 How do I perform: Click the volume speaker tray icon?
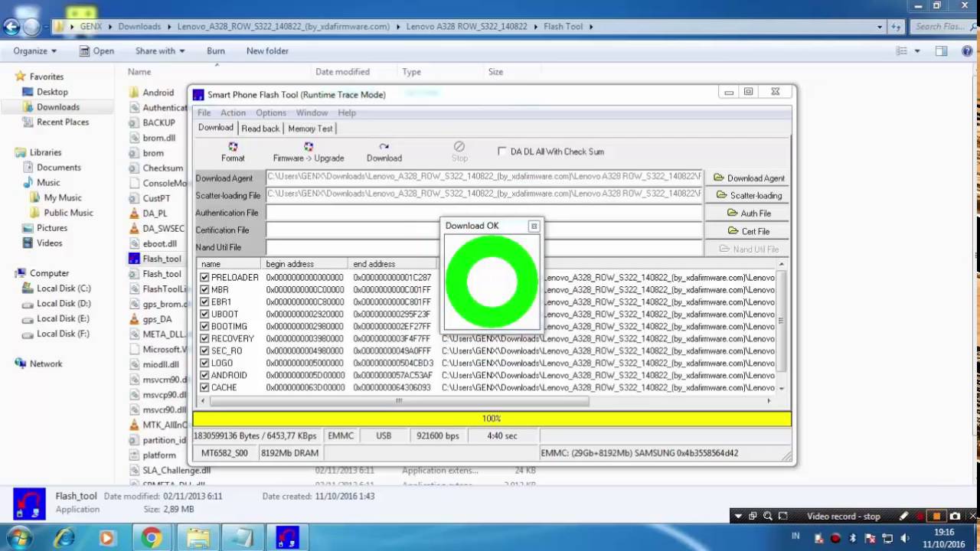click(x=904, y=538)
